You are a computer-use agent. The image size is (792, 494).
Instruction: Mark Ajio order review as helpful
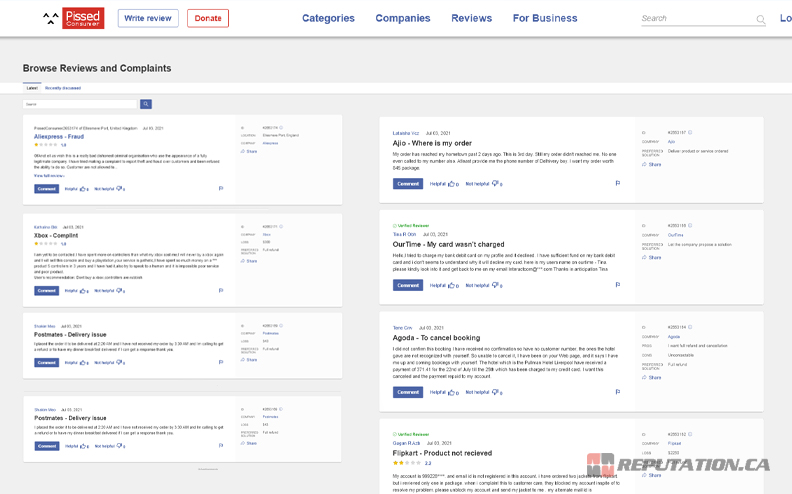coord(444,184)
